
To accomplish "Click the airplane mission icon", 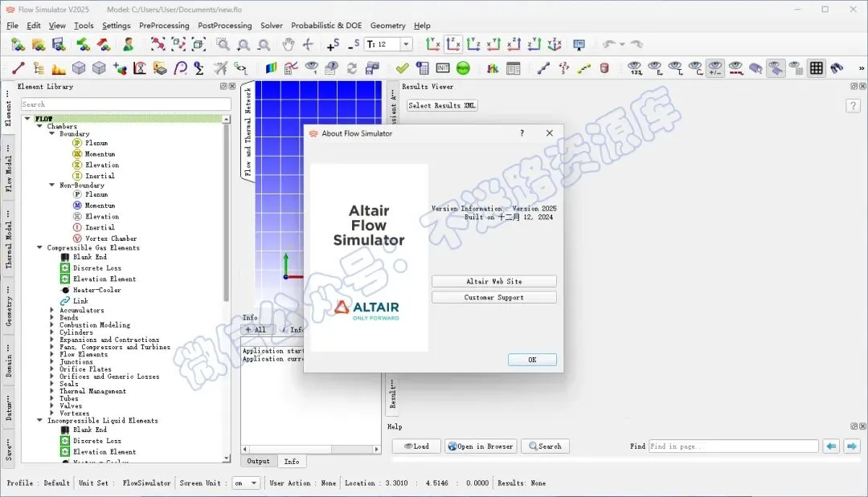I will pos(220,68).
